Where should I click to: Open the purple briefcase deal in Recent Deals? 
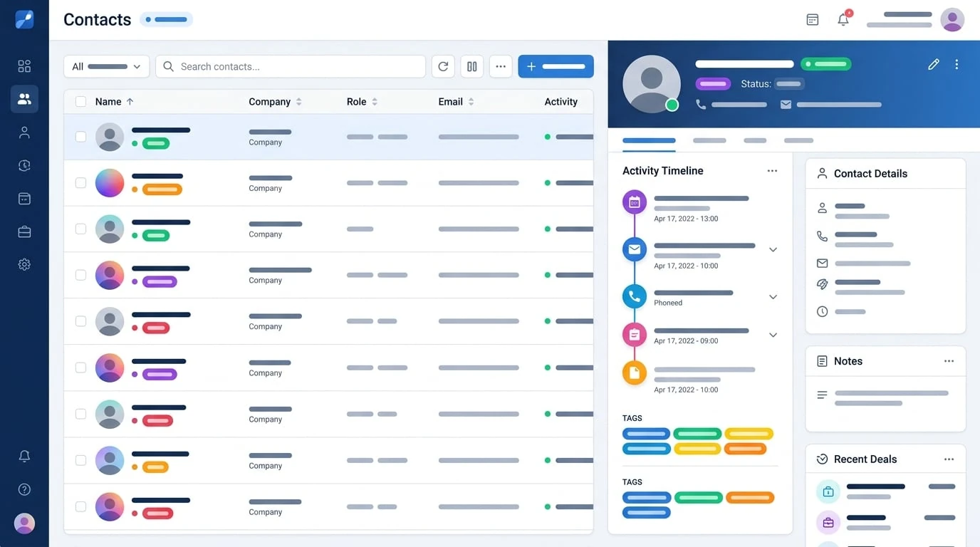click(x=828, y=523)
